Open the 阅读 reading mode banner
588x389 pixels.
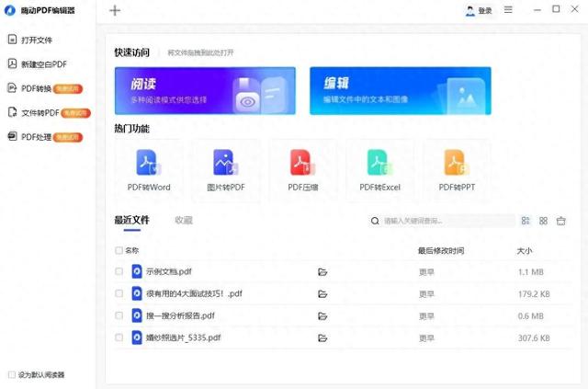(x=205, y=90)
